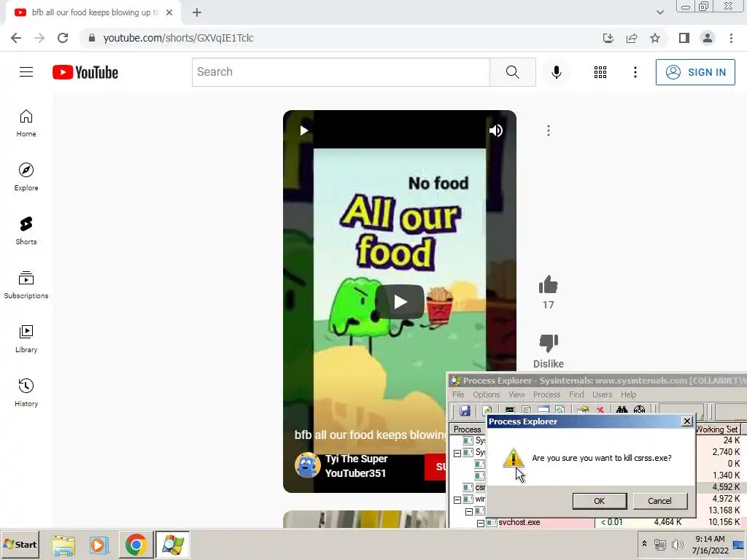
Task: Click the Tyi The Super YouTuber351 channel name
Action: (356, 466)
